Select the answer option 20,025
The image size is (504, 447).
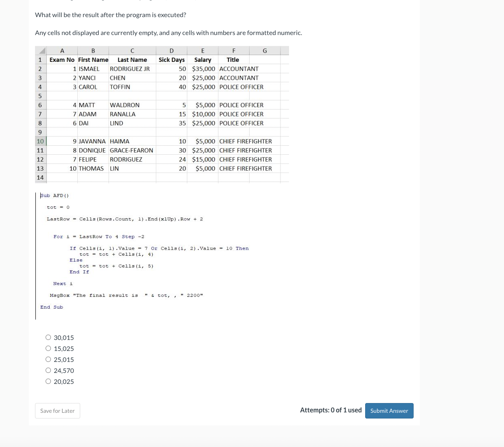pyautogui.click(x=48, y=381)
